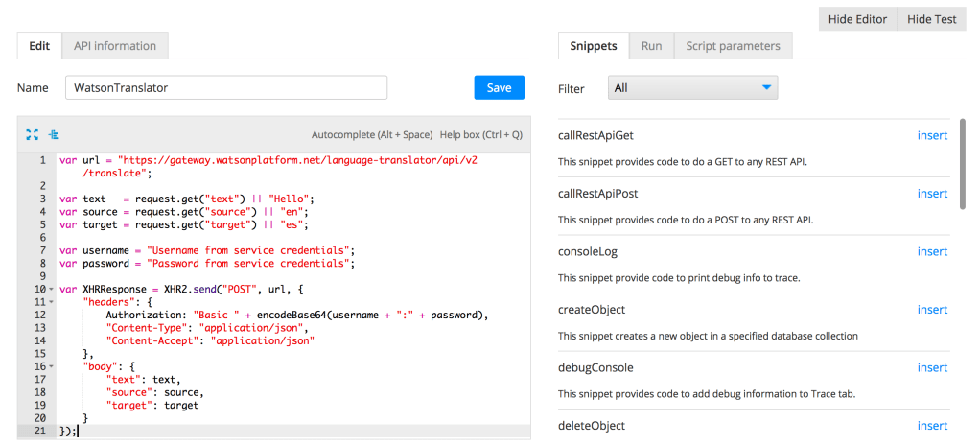Click the Name field containing WatsonTranslator

(226, 88)
